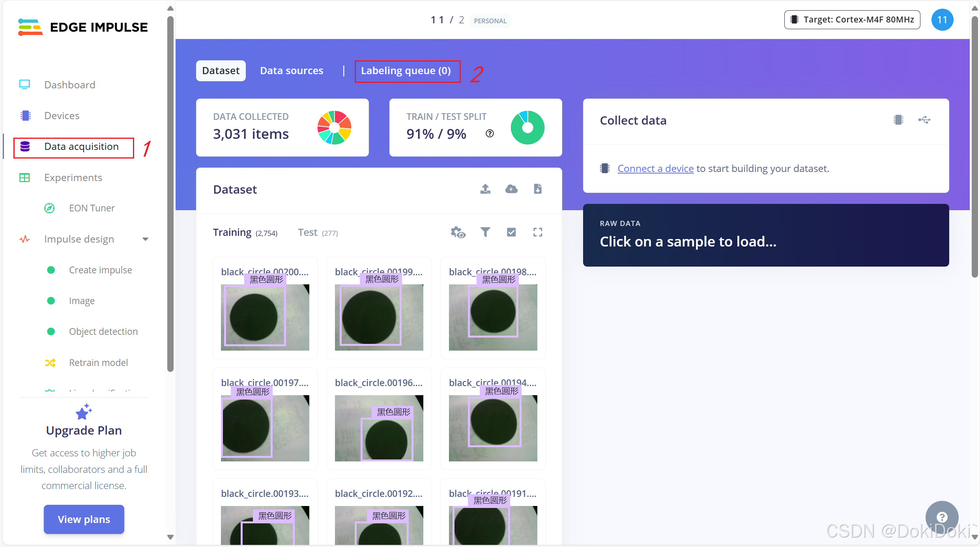This screenshot has width=980, height=547.
Task: Click the data collected color pie chart
Action: 334,127
